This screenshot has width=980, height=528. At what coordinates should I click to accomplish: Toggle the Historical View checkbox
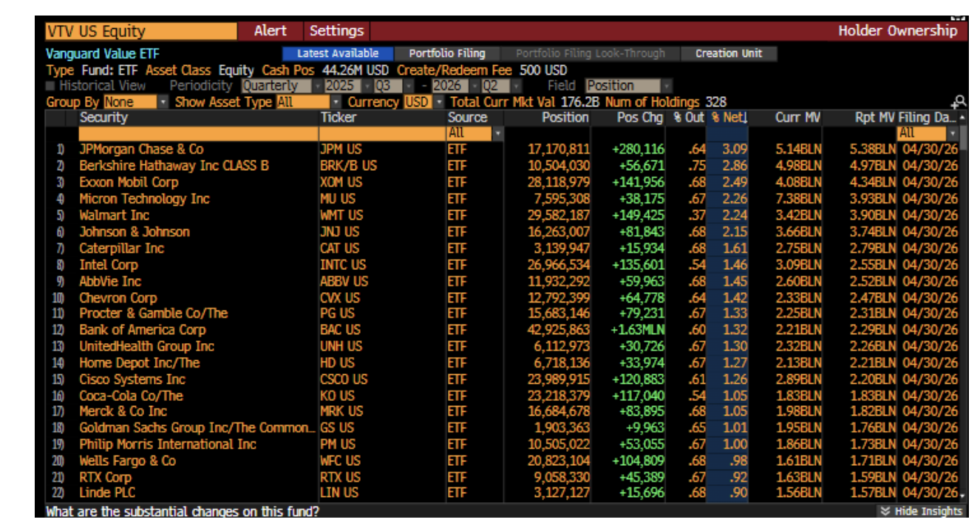click(50, 86)
